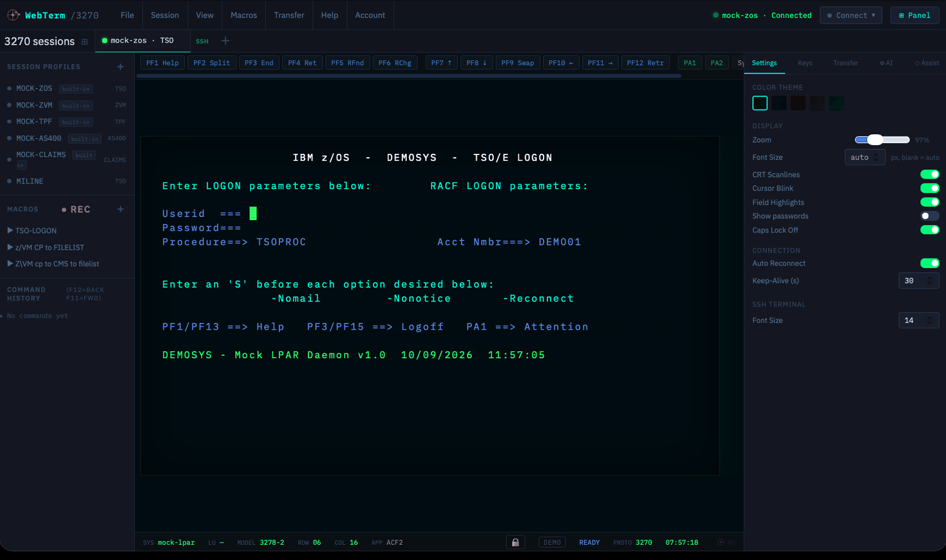Send the PA2 key
This screenshot has height=560, width=946.
click(717, 63)
